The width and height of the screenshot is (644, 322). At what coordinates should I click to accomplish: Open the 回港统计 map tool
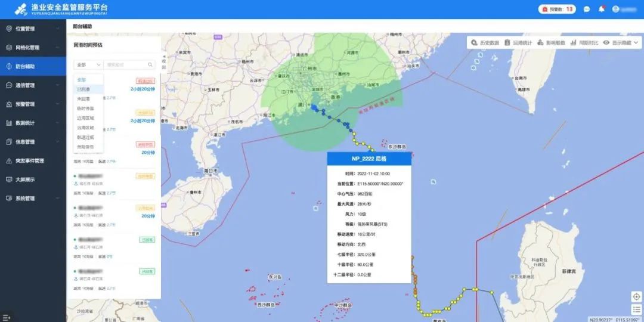coord(518,42)
